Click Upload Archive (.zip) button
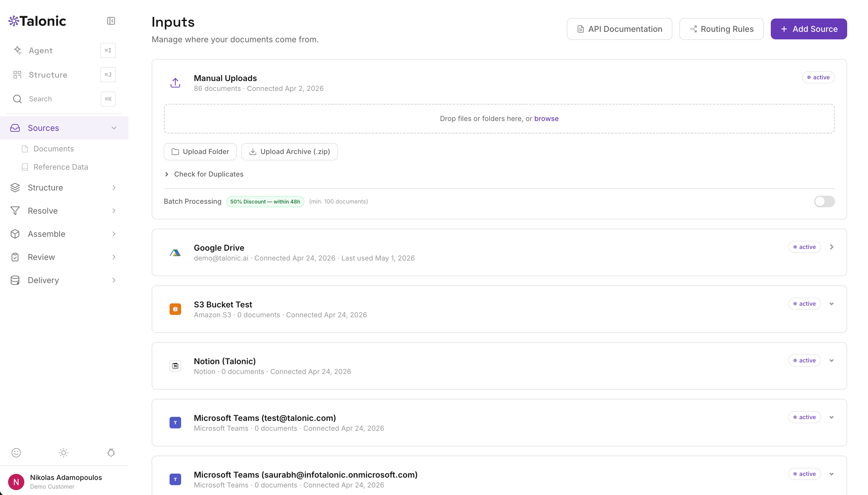The height and width of the screenshot is (495, 868). tap(289, 152)
